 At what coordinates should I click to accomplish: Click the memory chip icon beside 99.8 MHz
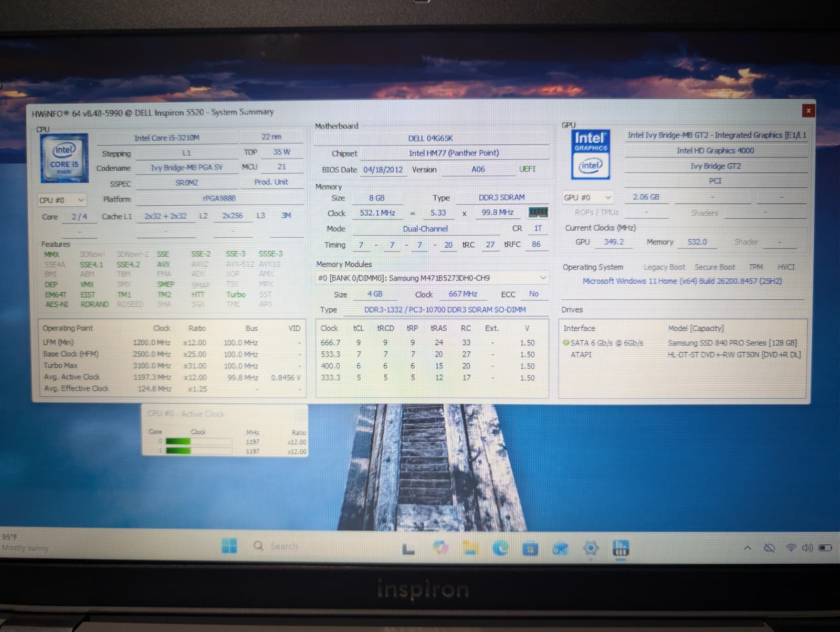coord(538,212)
